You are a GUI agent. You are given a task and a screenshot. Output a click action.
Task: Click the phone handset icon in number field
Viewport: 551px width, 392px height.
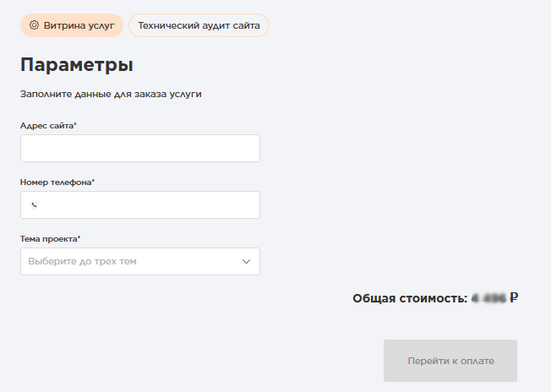pos(34,205)
